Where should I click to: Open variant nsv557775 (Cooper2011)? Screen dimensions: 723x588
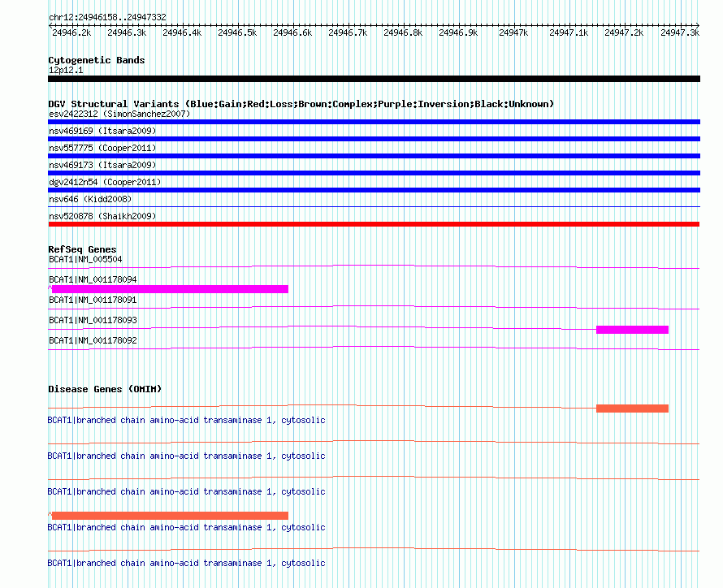[102, 148]
